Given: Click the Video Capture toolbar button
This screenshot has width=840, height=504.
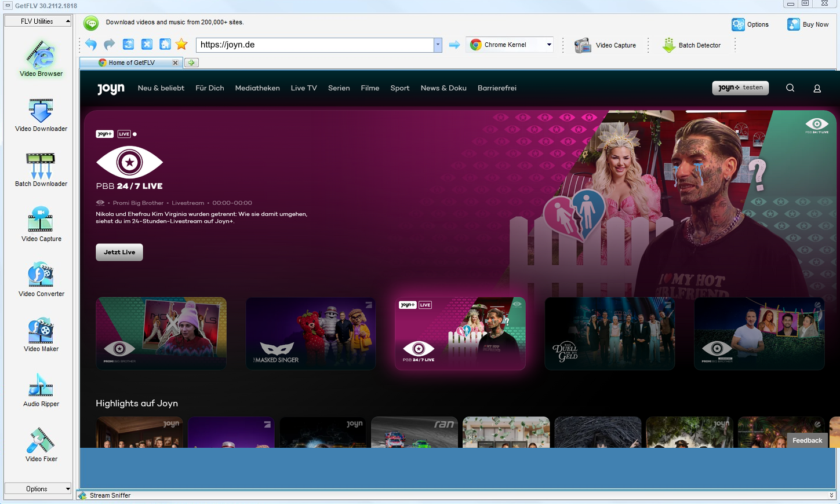Looking at the screenshot, I should tap(605, 45).
